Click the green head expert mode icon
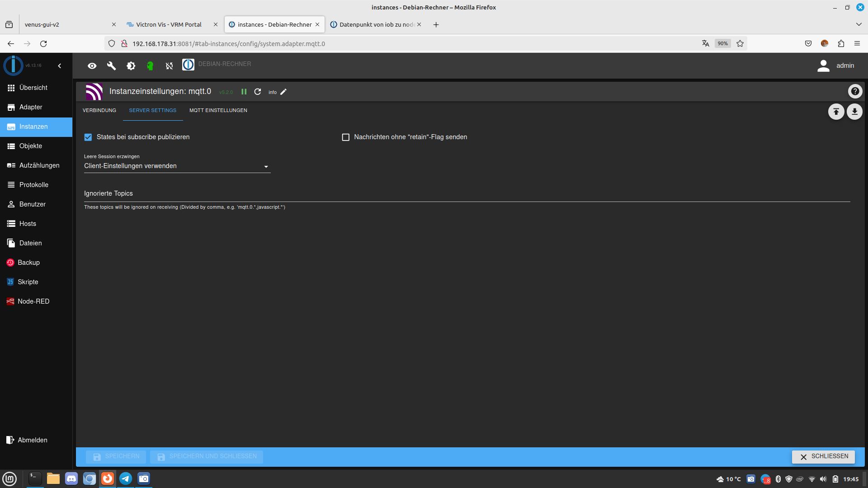The height and width of the screenshot is (488, 868). 150,66
